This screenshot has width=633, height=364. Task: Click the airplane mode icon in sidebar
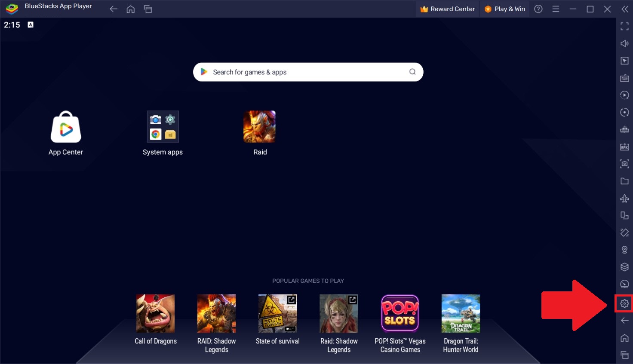tap(624, 198)
